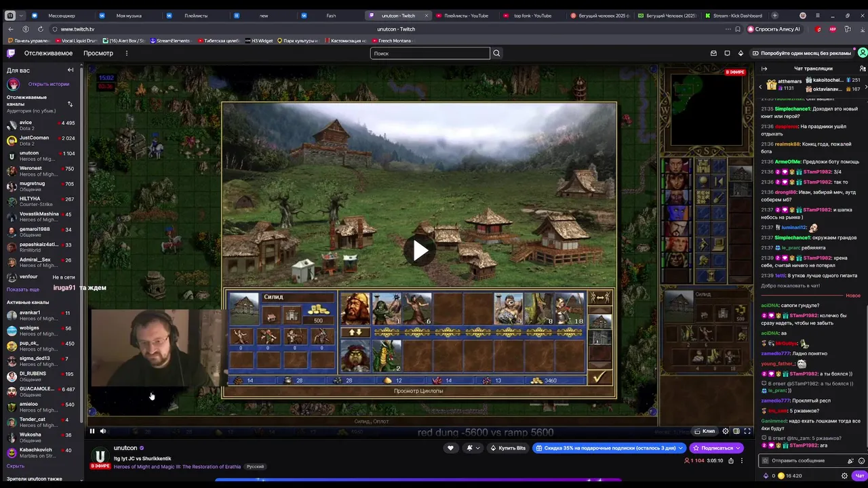Click 'Спросить Алису AI' button

click(774, 29)
